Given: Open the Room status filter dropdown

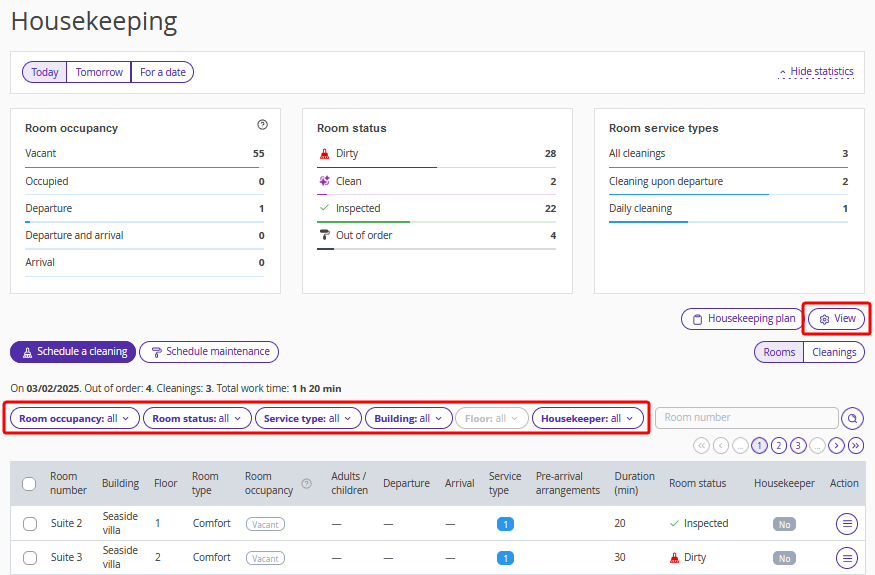Looking at the screenshot, I should (x=197, y=419).
